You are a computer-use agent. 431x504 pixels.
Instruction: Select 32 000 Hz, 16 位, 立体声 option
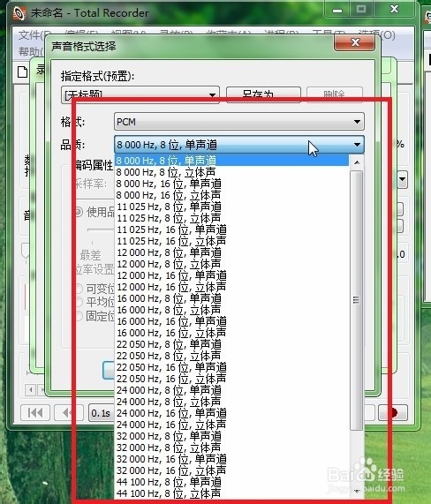(231, 470)
